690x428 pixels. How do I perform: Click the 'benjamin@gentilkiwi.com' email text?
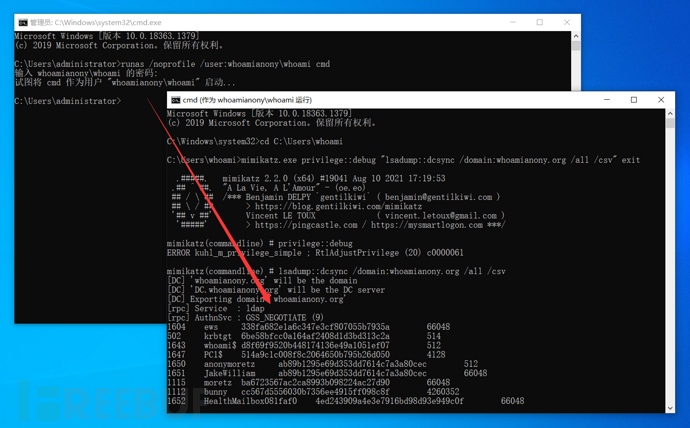[438, 197]
